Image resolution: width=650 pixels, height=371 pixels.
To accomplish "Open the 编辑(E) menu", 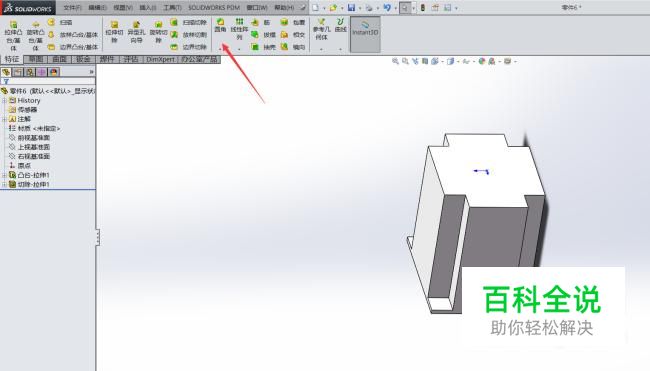I will 97,7.
